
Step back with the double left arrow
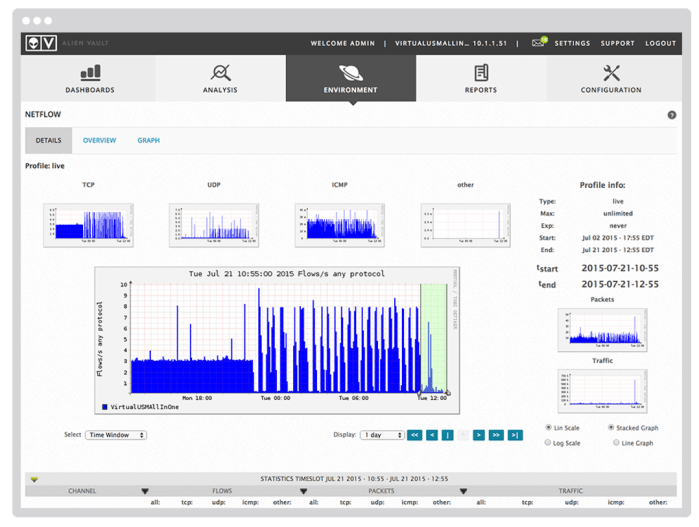click(x=414, y=435)
